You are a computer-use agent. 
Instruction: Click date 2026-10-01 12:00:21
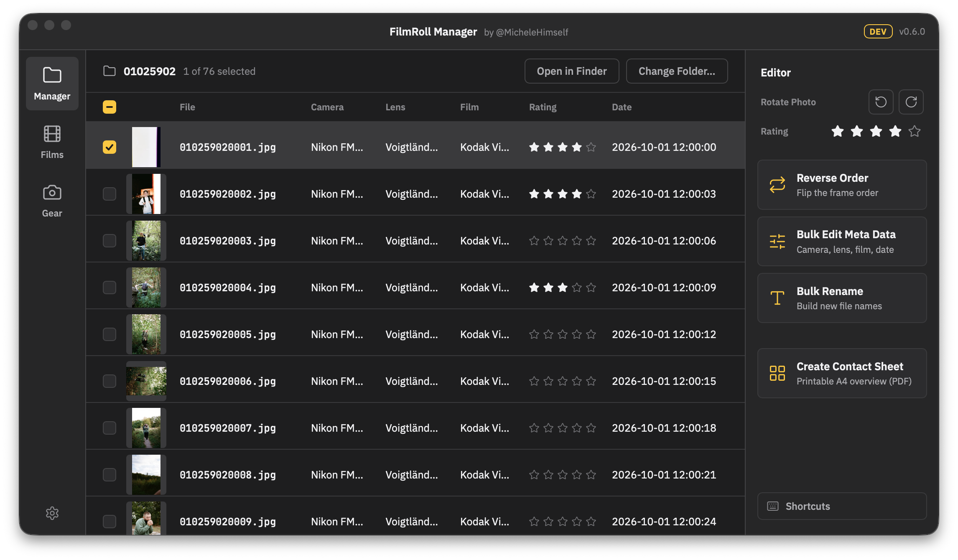[x=664, y=475]
